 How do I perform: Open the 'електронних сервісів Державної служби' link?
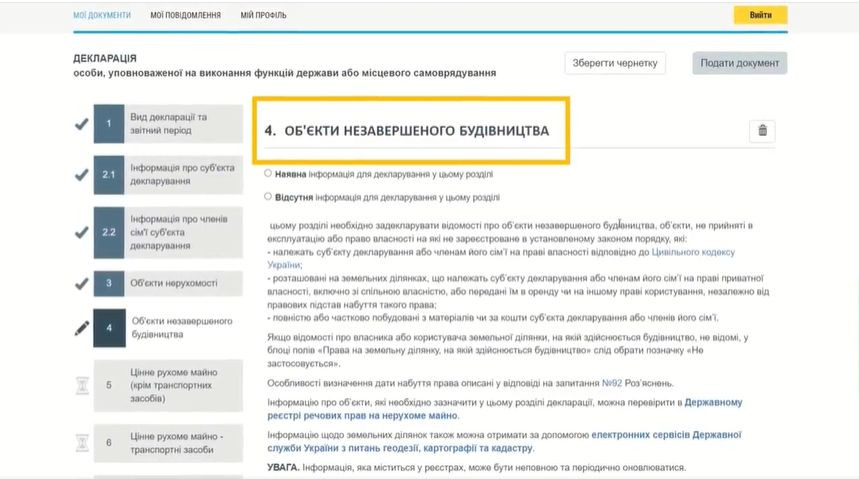pos(666,435)
